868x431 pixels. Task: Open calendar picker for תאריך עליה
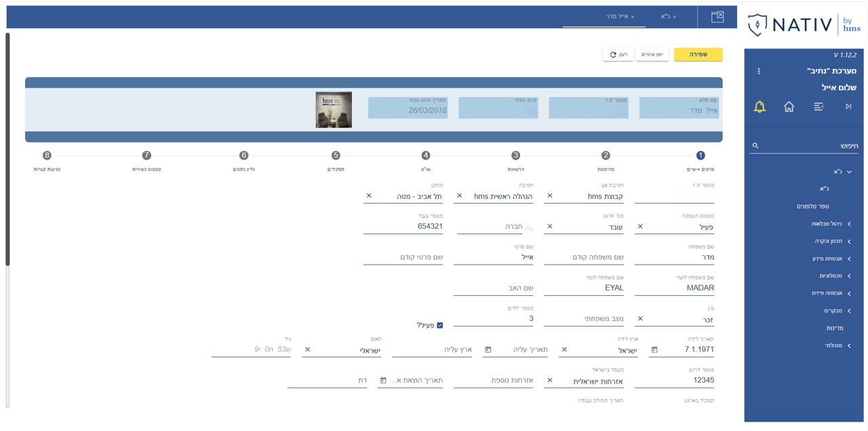(488, 350)
